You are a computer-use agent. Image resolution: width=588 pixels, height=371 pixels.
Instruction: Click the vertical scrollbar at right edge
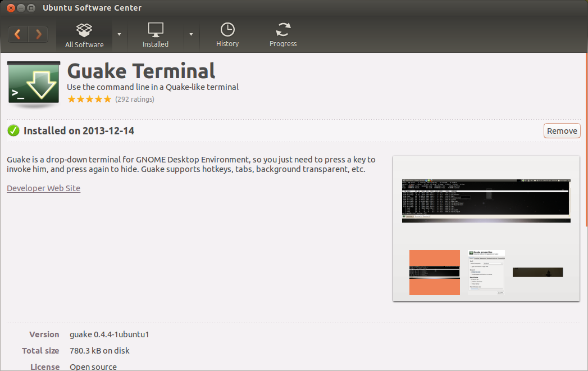click(x=586, y=140)
